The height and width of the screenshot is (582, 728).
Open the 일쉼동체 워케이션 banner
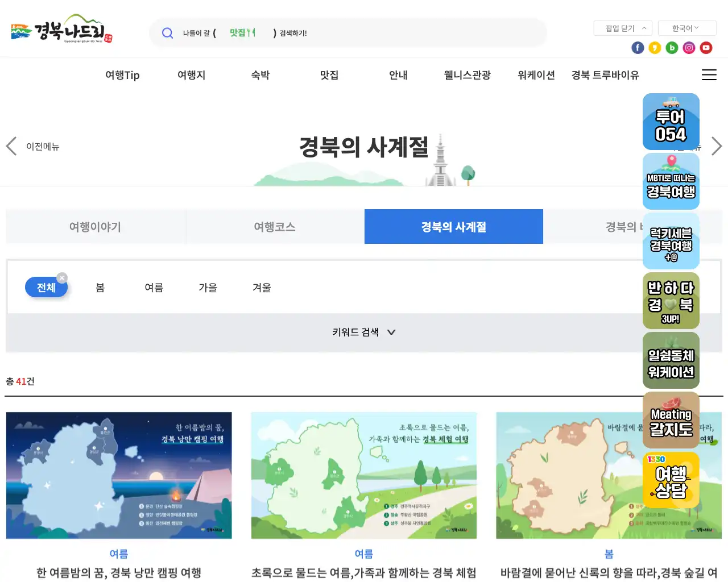coord(671,360)
